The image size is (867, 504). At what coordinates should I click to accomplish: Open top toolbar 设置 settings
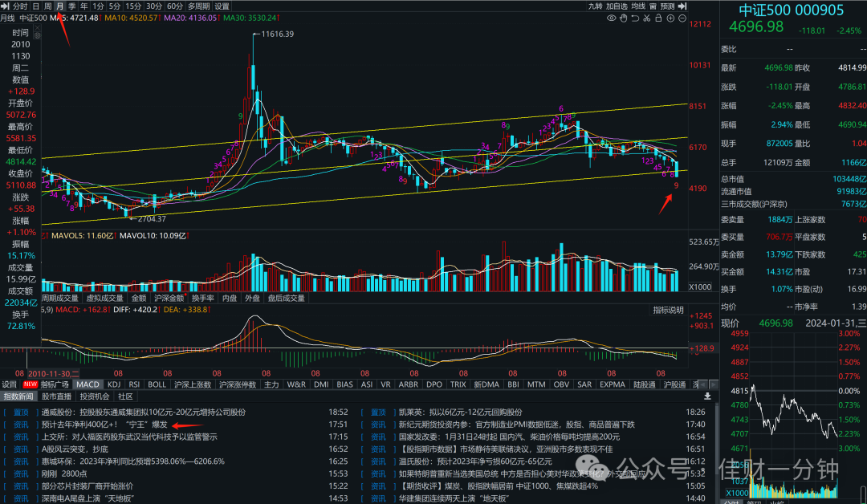pos(222,6)
